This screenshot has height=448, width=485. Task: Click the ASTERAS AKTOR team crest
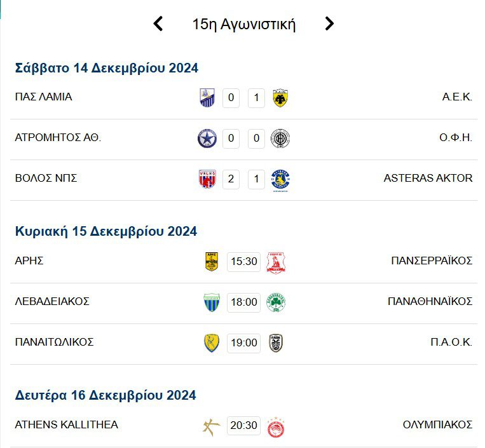click(x=280, y=180)
